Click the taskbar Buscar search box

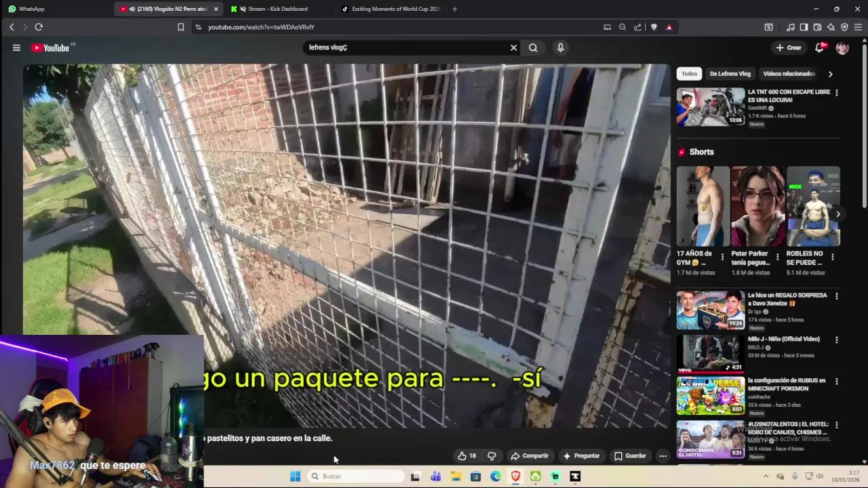356,476
